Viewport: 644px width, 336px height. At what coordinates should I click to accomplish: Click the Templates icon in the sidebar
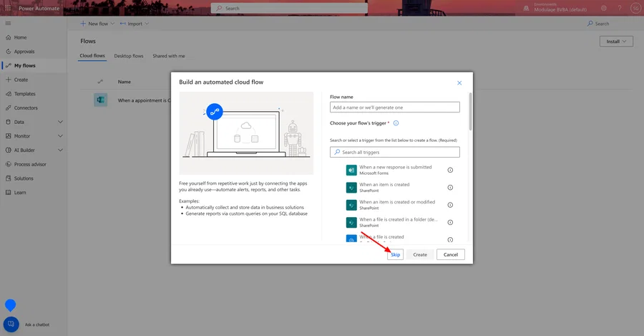[8, 94]
